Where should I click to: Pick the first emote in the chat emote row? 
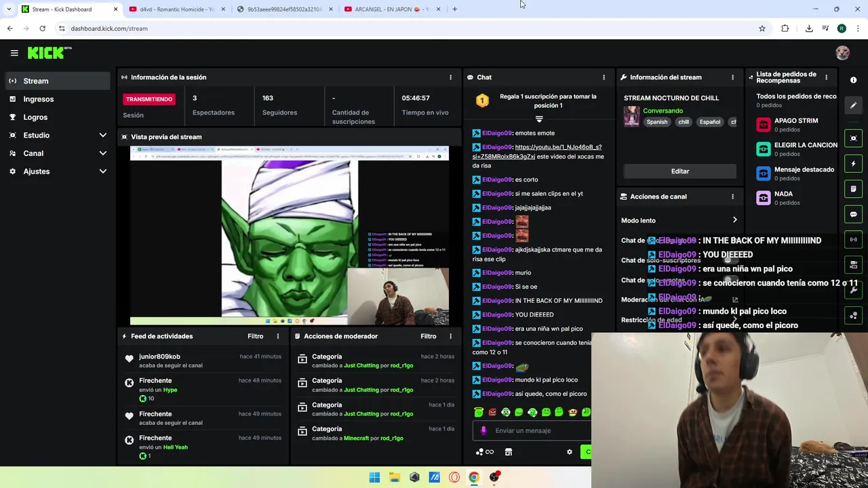point(479,412)
